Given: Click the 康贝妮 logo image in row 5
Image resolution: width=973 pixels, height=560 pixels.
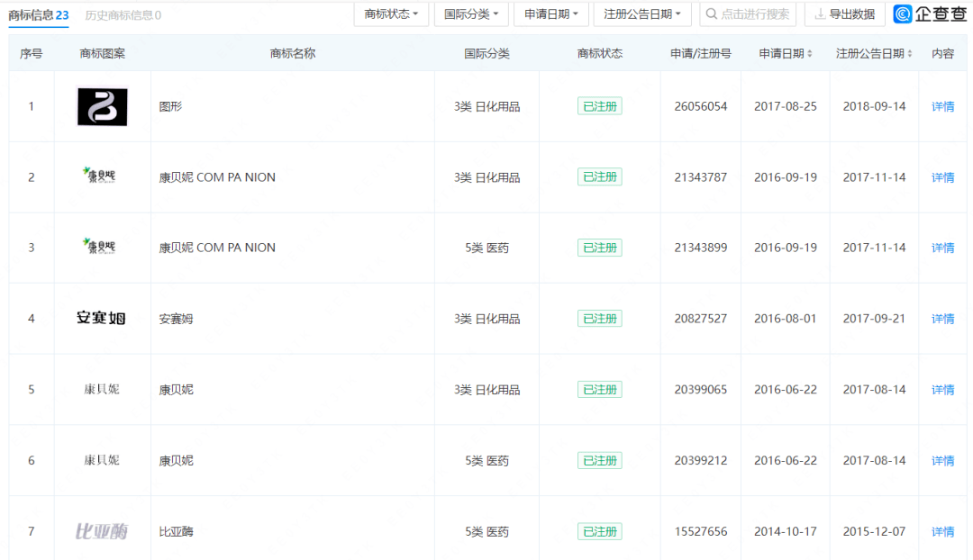Looking at the screenshot, I should pos(102,389).
